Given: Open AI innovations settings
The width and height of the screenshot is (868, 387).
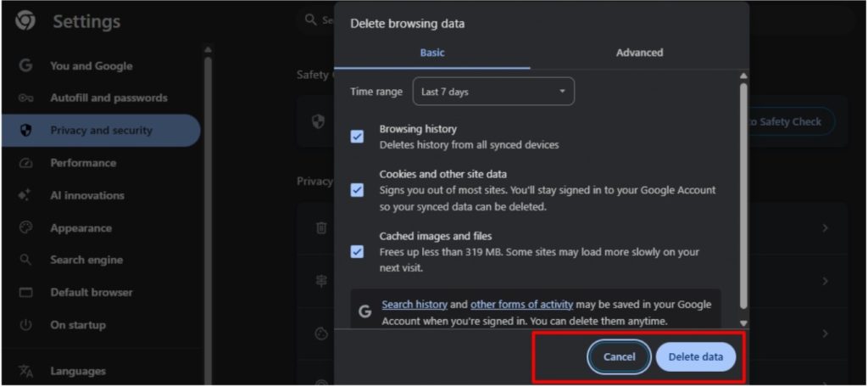Looking at the screenshot, I should coord(102,195).
